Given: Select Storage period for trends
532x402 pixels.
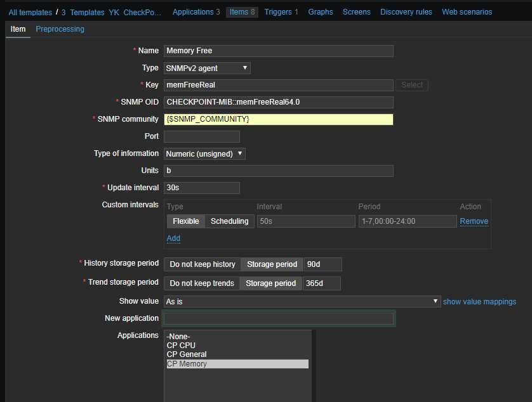Looking at the screenshot, I should pos(270,283).
